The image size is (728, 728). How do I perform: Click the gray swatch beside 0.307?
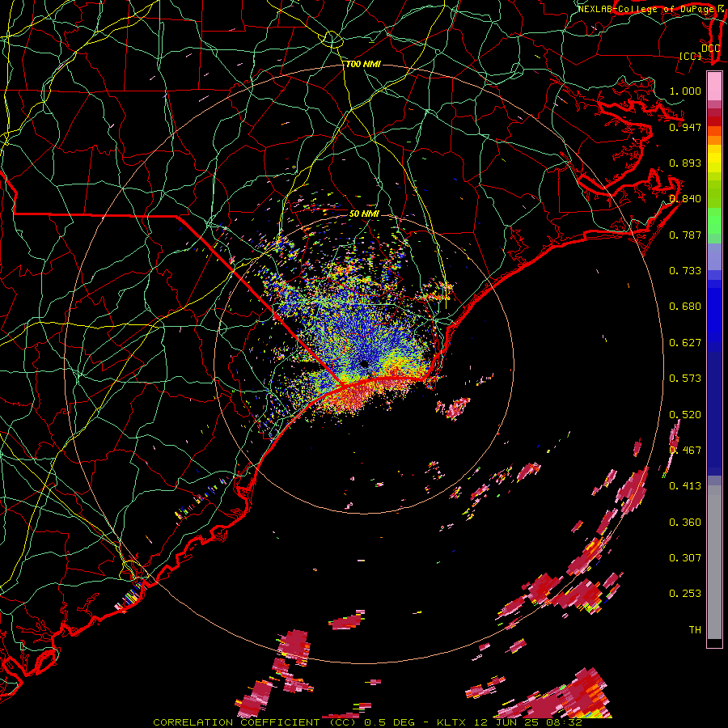714,562
